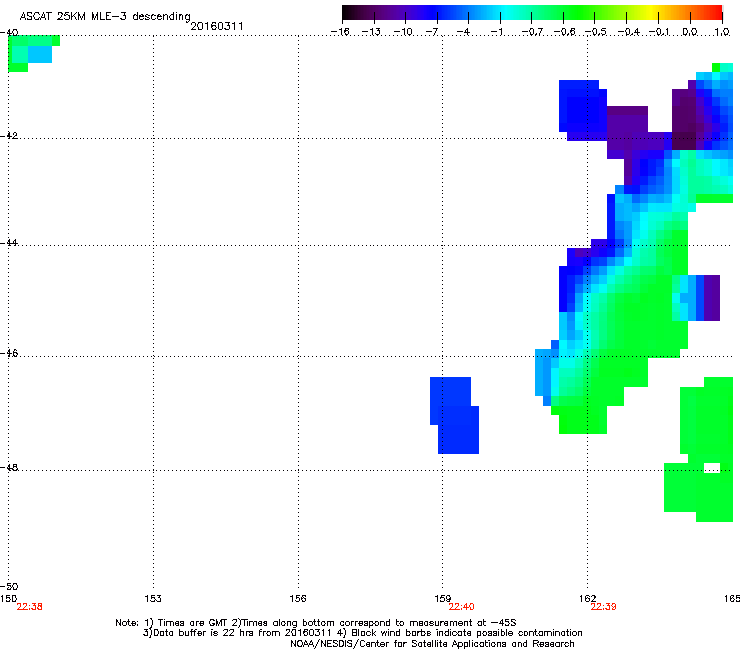Select the -16 color scale label
The height and width of the screenshot is (650, 740).
[x=340, y=32]
